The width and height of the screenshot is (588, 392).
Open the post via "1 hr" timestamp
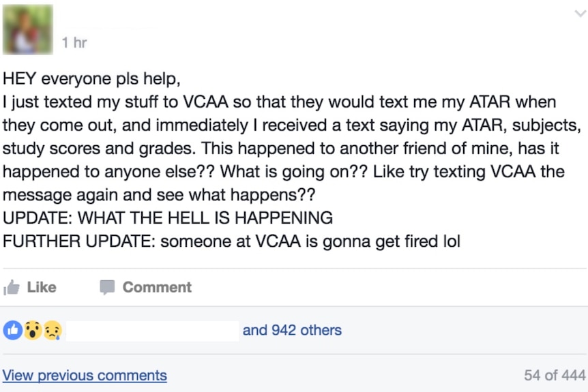[74, 42]
